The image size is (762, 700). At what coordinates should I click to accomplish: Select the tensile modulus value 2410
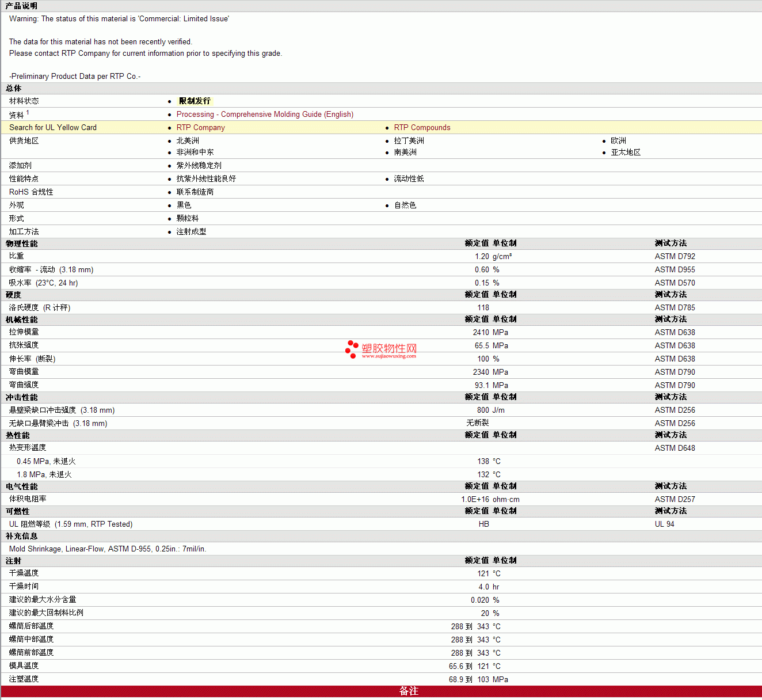click(x=481, y=333)
